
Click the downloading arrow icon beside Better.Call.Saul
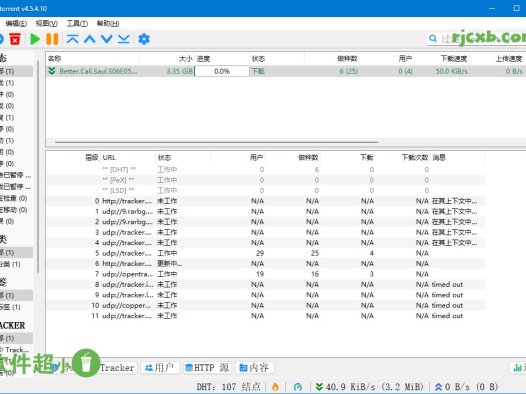pyautogui.click(x=52, y=71)
